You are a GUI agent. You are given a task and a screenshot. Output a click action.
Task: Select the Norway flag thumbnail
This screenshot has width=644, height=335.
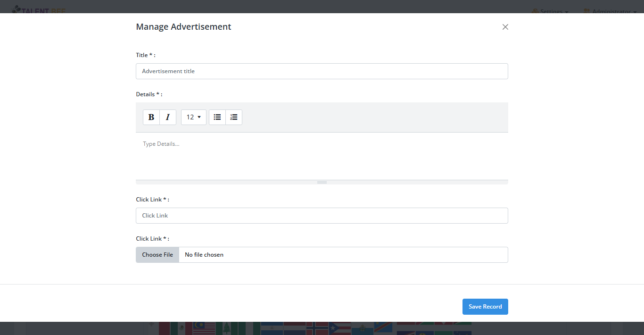317,328
